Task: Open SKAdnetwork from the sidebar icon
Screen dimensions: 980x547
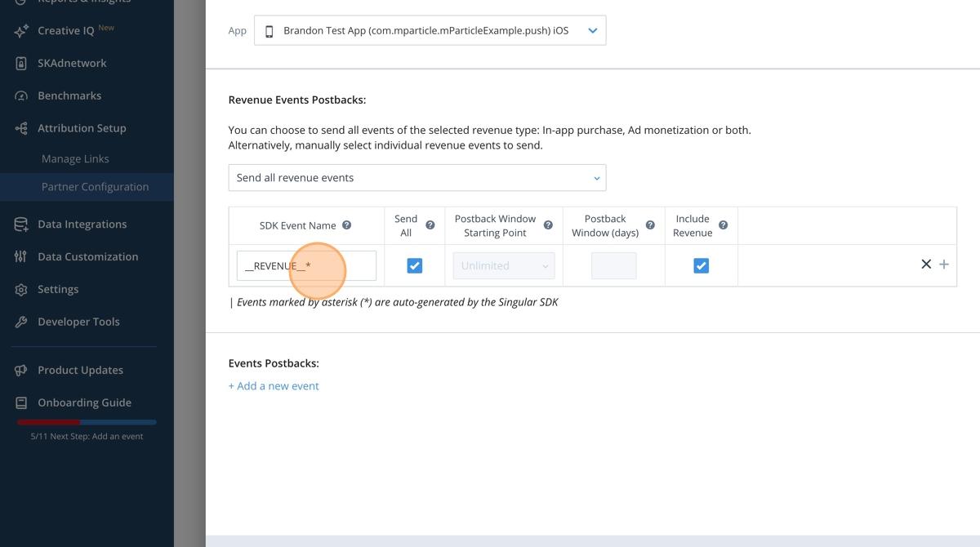Action: click(23, 63)
